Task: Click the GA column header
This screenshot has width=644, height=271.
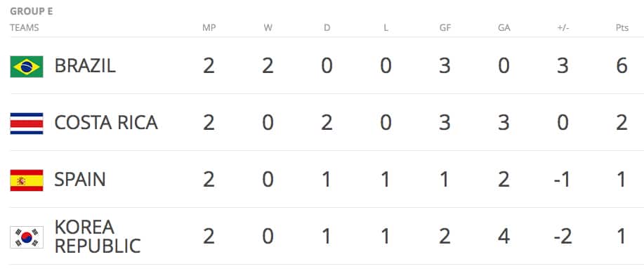Action: [x=504, y=28]
